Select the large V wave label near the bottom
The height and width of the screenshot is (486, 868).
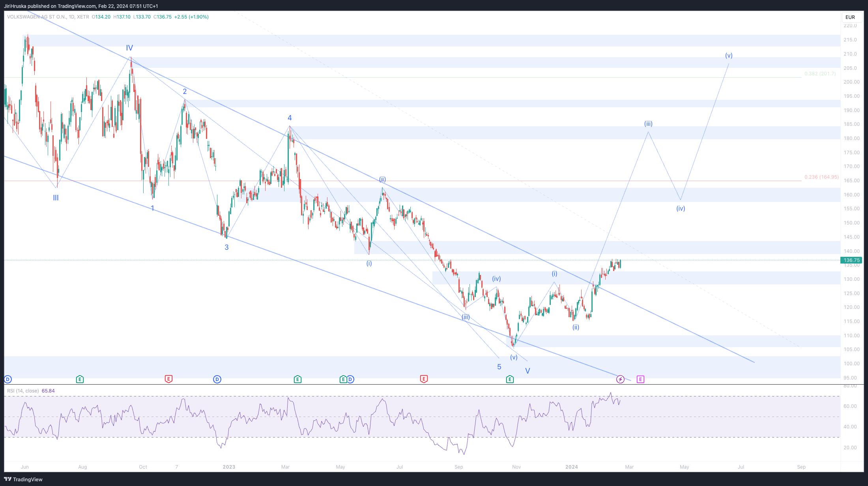tap(528, 371)
